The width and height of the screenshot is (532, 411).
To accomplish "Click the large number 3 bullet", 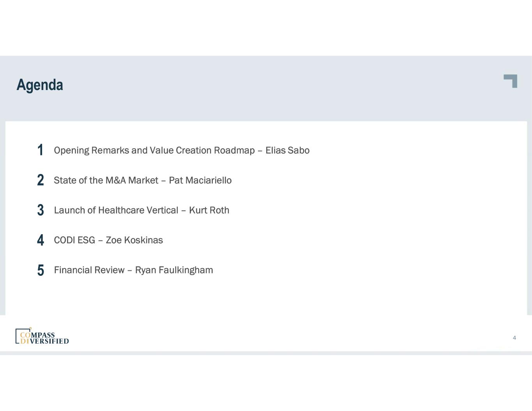I will tap(40, 210).
